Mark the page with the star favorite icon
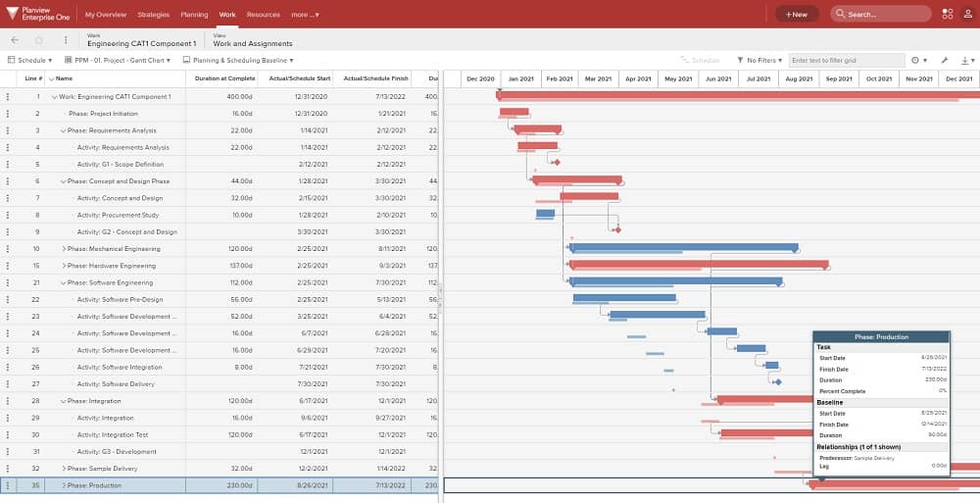The height and width of the screenshot is (503, 980). [x=39, y=40]
